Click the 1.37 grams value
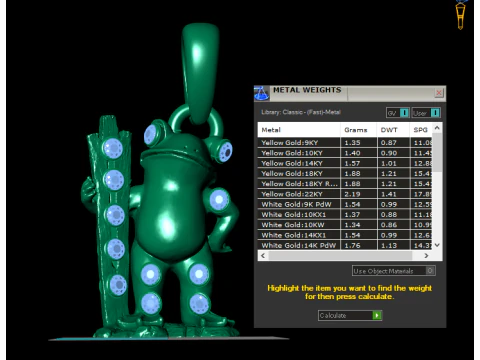 coord(352,215)
